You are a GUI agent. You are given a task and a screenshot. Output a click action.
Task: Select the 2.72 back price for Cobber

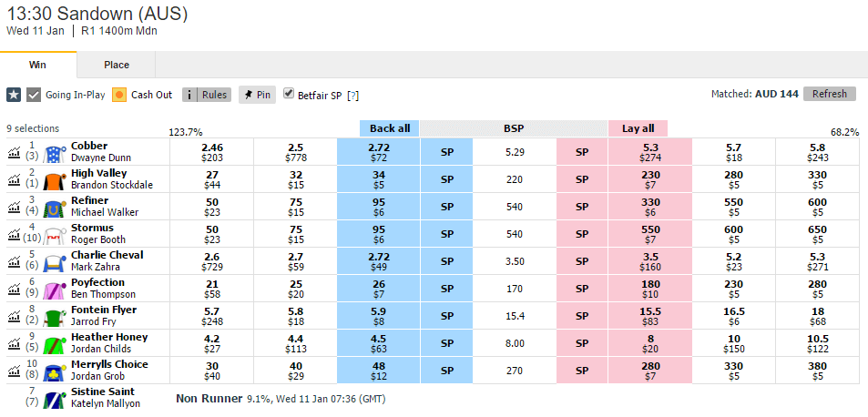click(x=378, y=152)
